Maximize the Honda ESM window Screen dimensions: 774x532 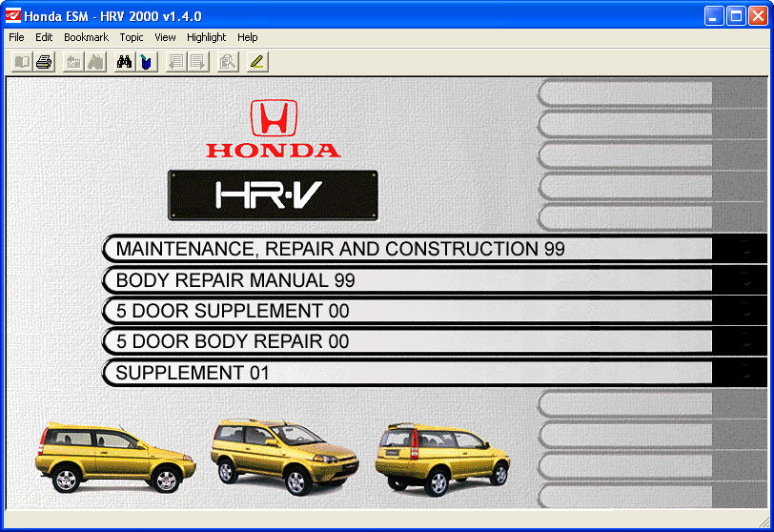click(x=736, y=16)
